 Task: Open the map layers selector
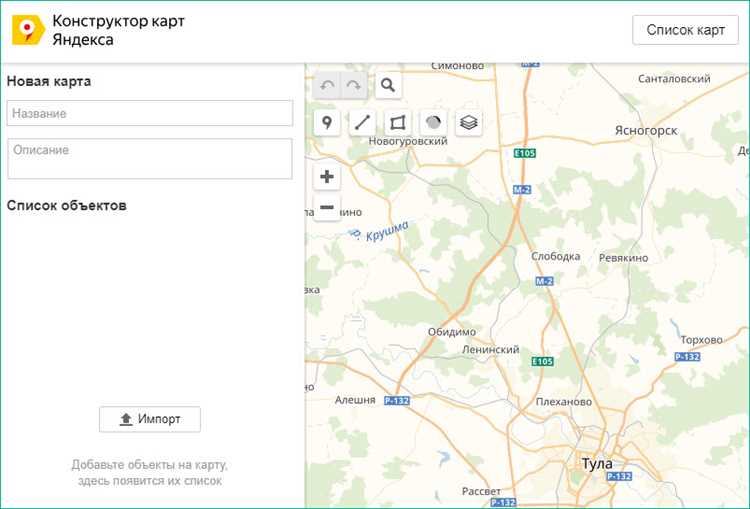click(x=469, y=123)
